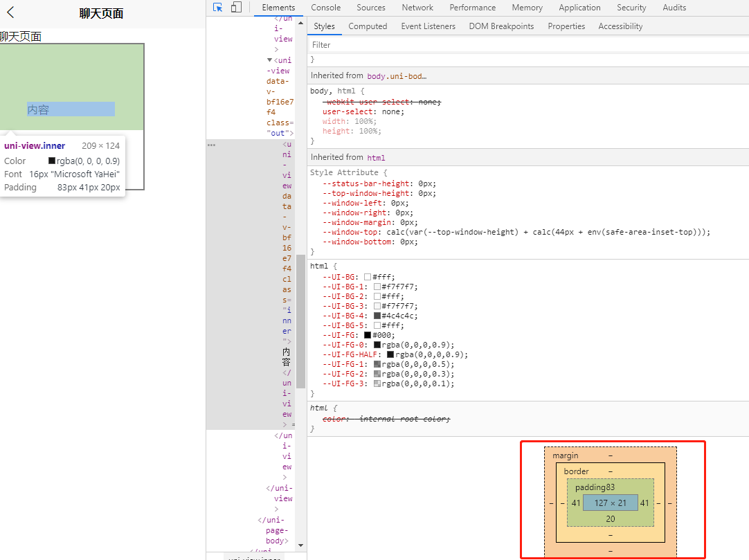Open the DOM Breakpoints sub-tab
This screenshot has width=749, height=560.
(501, 26)
